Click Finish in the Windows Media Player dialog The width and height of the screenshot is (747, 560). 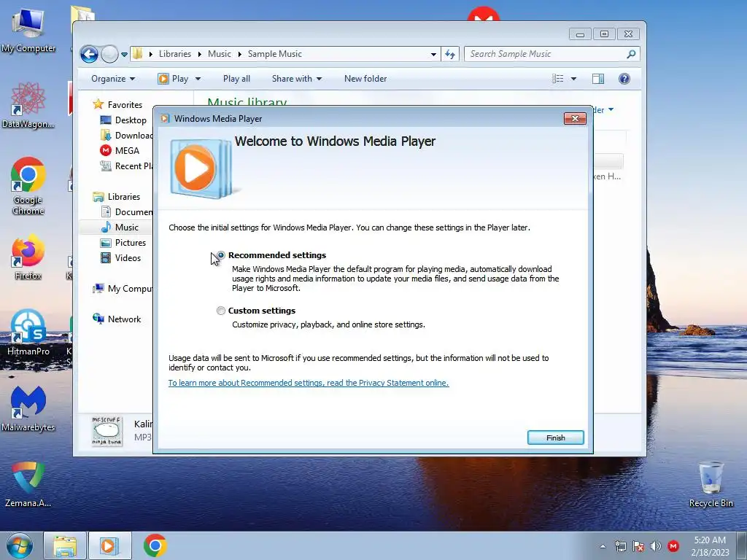555,437
